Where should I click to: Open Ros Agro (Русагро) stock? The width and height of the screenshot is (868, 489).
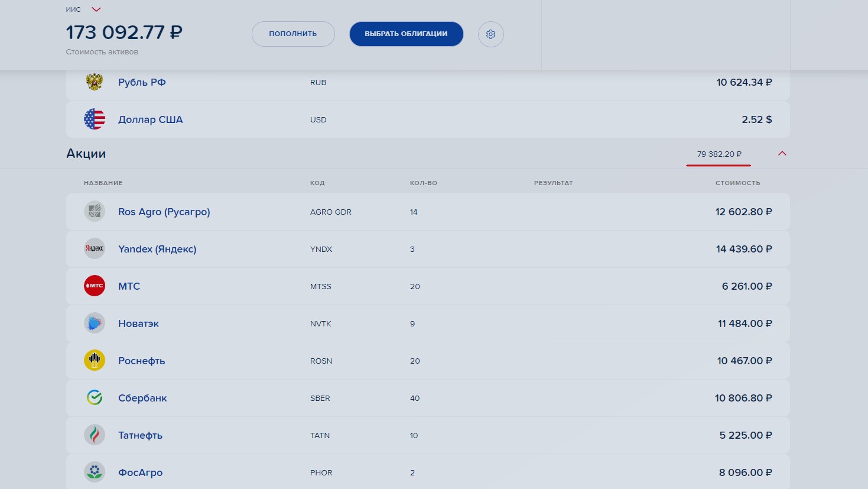(x=164, y=212)
